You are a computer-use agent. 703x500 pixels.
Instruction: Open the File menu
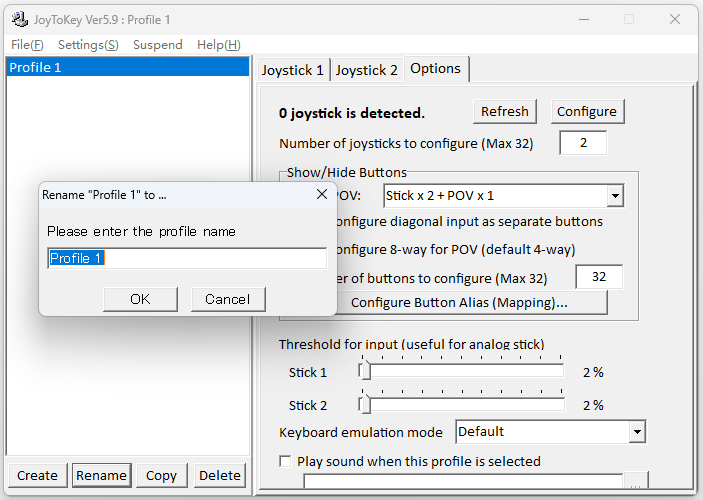(27, 45)
